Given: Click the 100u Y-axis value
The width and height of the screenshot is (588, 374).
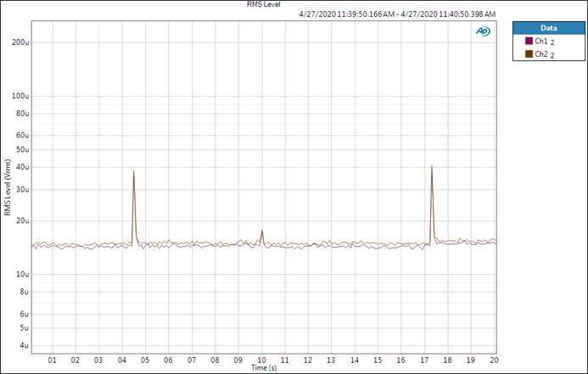Looking at the screenshot, I should click(20, 96).
